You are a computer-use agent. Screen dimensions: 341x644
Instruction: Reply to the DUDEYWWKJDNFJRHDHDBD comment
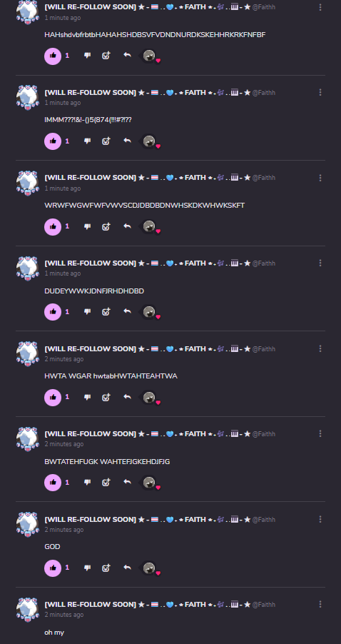click(127, 311)
